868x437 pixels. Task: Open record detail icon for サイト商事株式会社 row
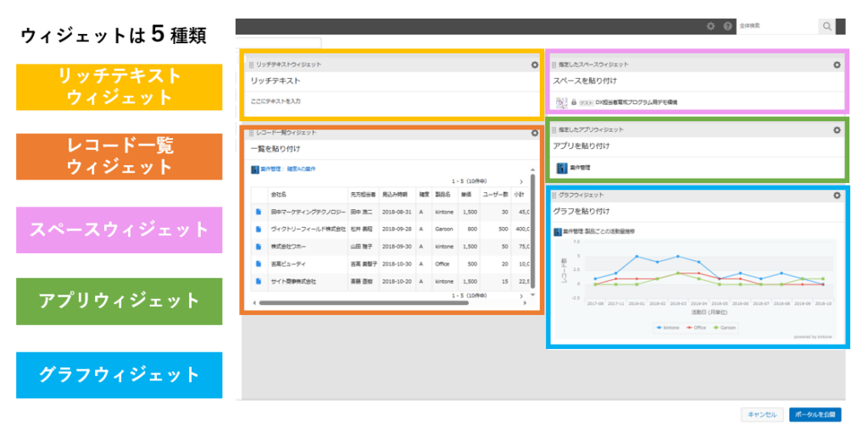click(x=259, y=281)
